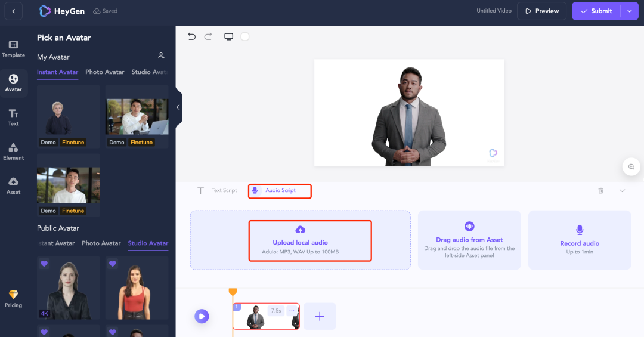This screenshot has height=337, width=644.
Task: Click Record audio card
Action: (x=580, y=240)
